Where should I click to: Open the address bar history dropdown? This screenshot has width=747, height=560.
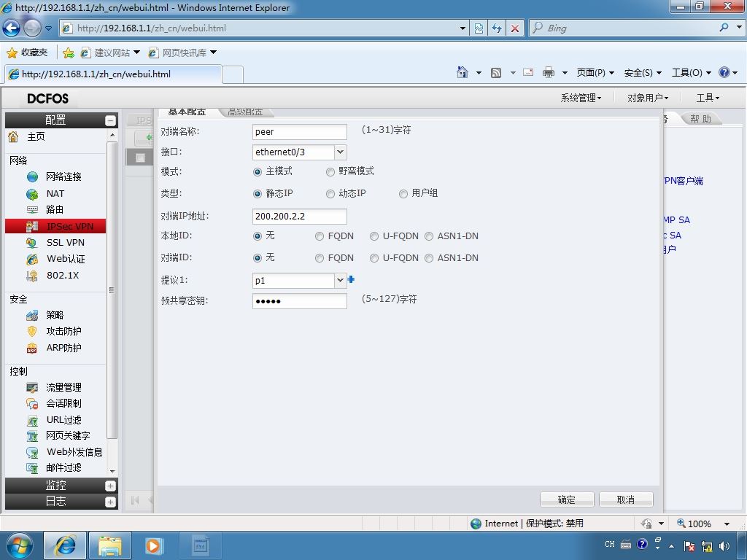[462, 28]
